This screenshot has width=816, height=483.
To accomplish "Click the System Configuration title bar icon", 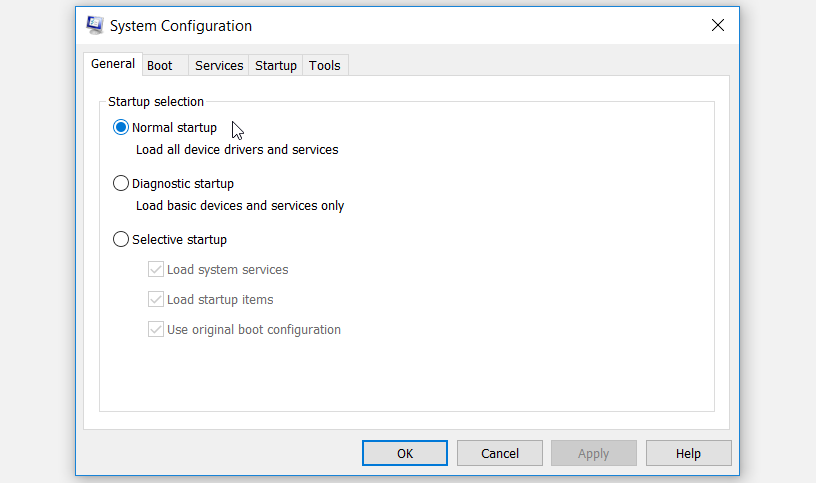I will point(94,26).
